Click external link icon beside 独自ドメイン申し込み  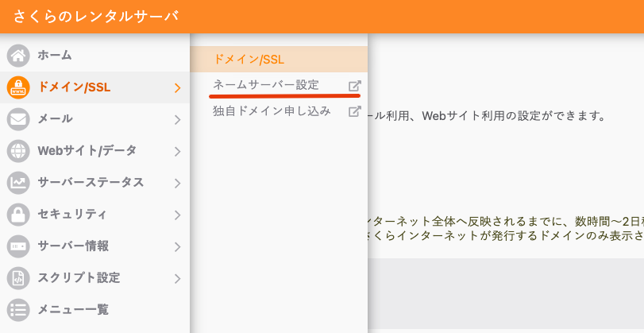354,111
